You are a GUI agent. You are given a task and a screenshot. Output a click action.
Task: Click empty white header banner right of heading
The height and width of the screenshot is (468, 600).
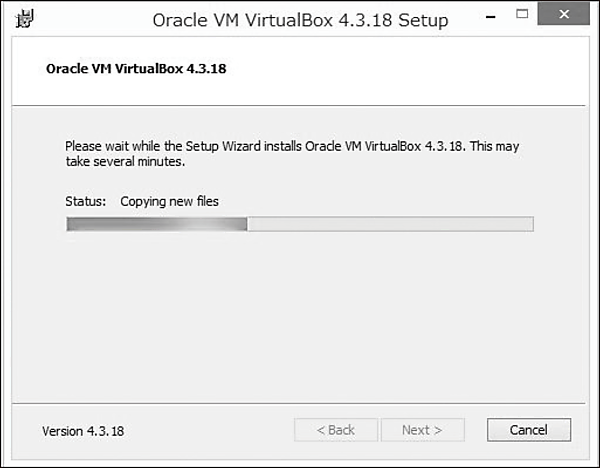(x=420, y=70)
